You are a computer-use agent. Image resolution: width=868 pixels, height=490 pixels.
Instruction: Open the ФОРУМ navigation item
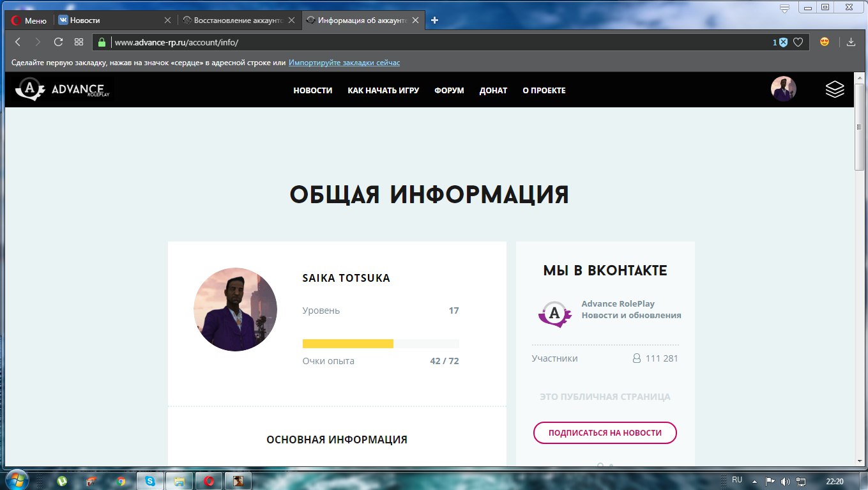449,91
